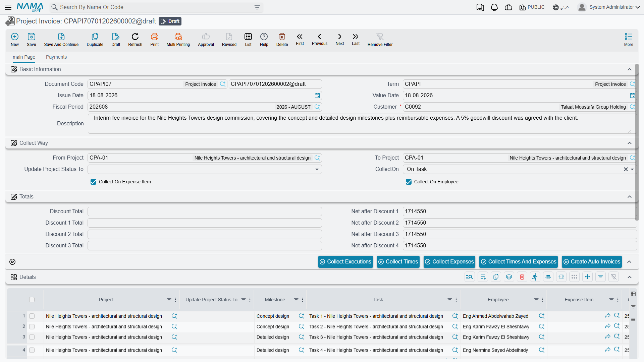This screenshot has height=362, width=644.
Task: Click the Create Auto Invoices button
Action: coord(592,262)
